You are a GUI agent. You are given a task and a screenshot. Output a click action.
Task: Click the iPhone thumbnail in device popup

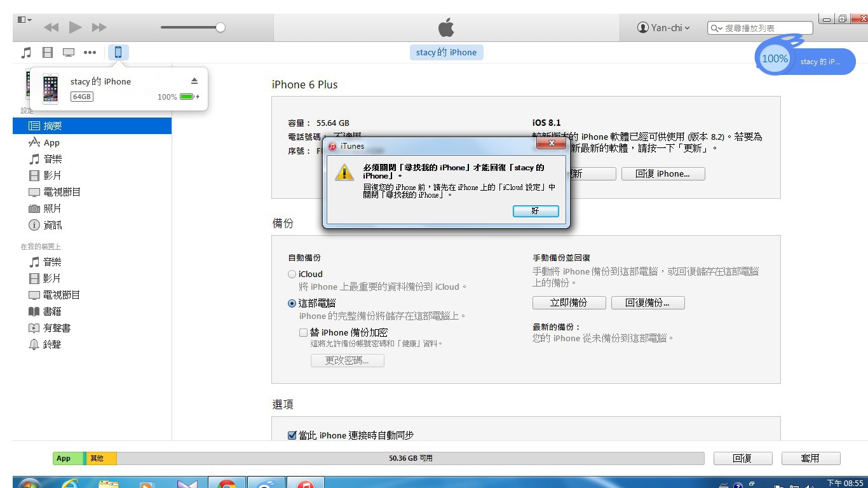click(x=50, y=88)
